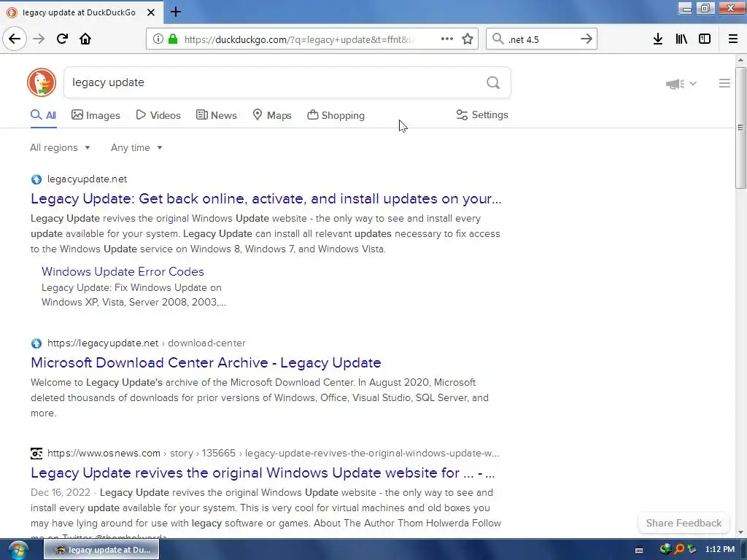This screenshot has width=747, height=560.
Task: Reload the current page
Action: pyautogui.click(x=62, y=39)
